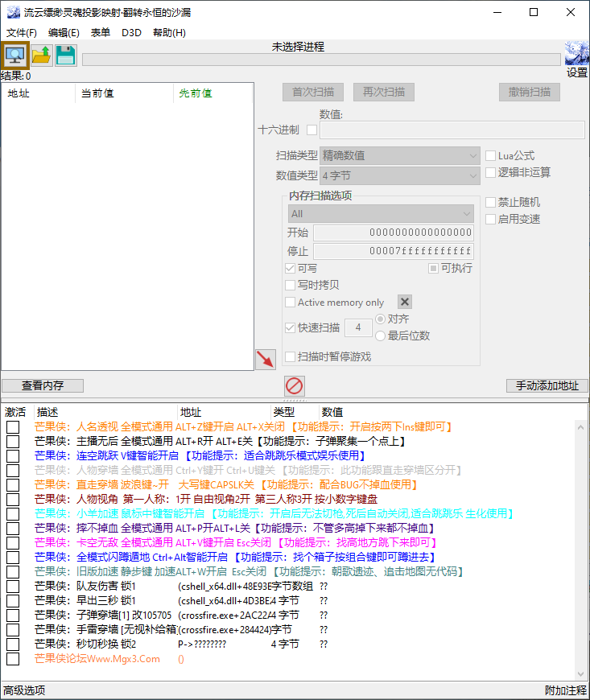Toggle the 可写 checkbox
The image size is (590, 700).
[x=291, y=268]
